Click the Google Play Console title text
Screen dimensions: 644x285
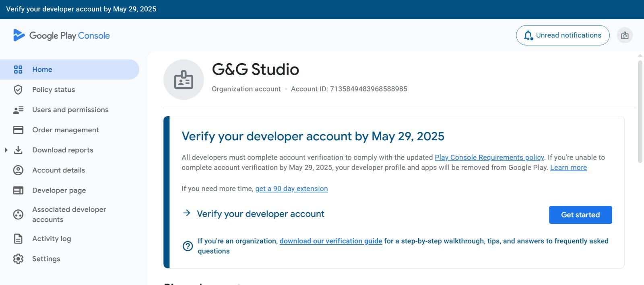click(69, 36)
